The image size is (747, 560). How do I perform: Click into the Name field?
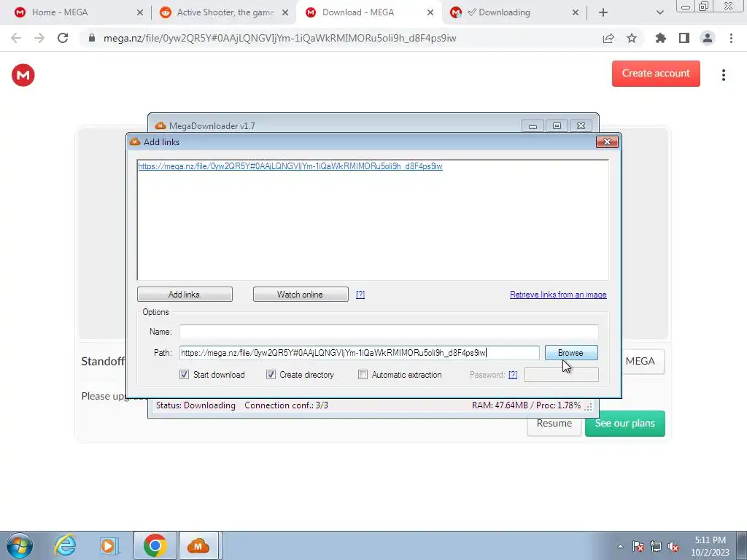(x=389, y=332)
